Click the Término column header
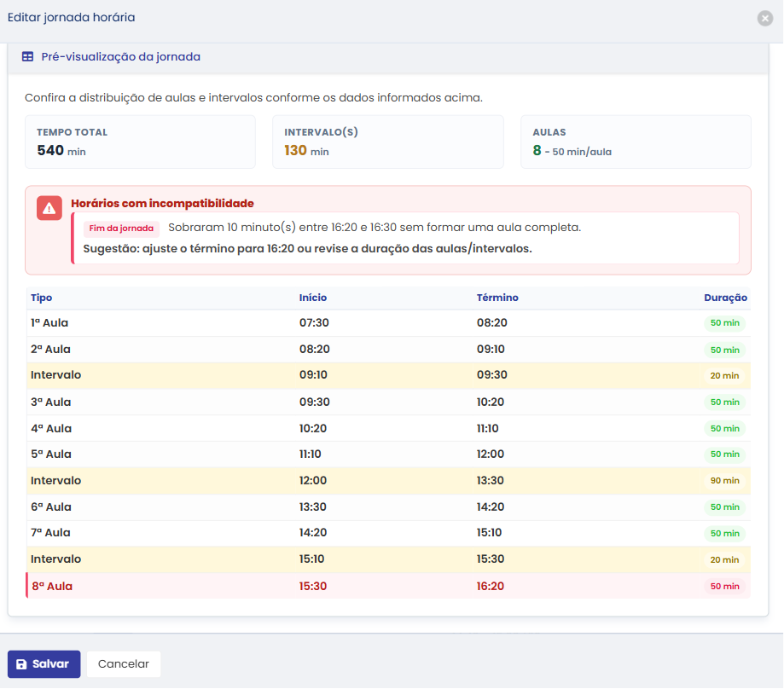 click(497, 298)
